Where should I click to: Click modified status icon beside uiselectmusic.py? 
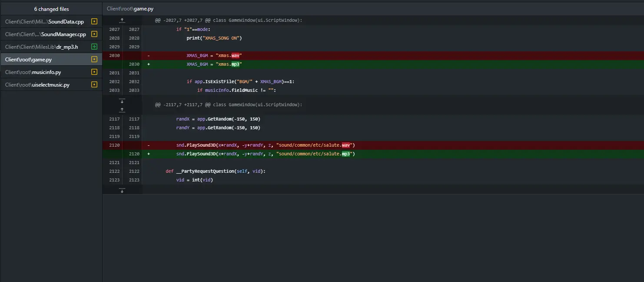[94, 85]
